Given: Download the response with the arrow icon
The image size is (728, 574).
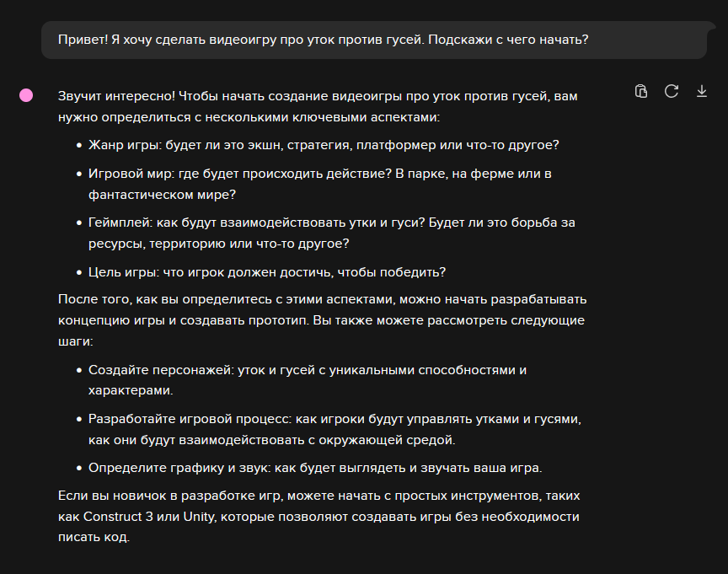Looking at the screenshot, I should (701, 91).
